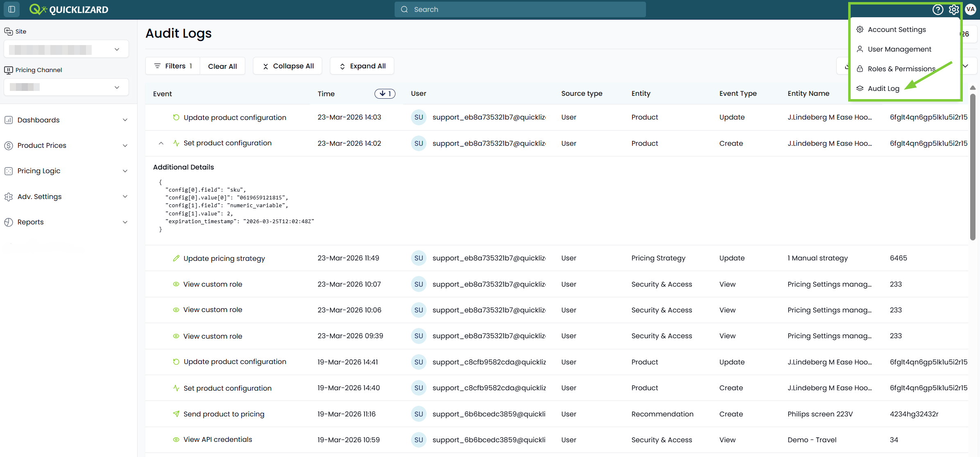Click the Dashboards sidebar icon

pos(9,120)
